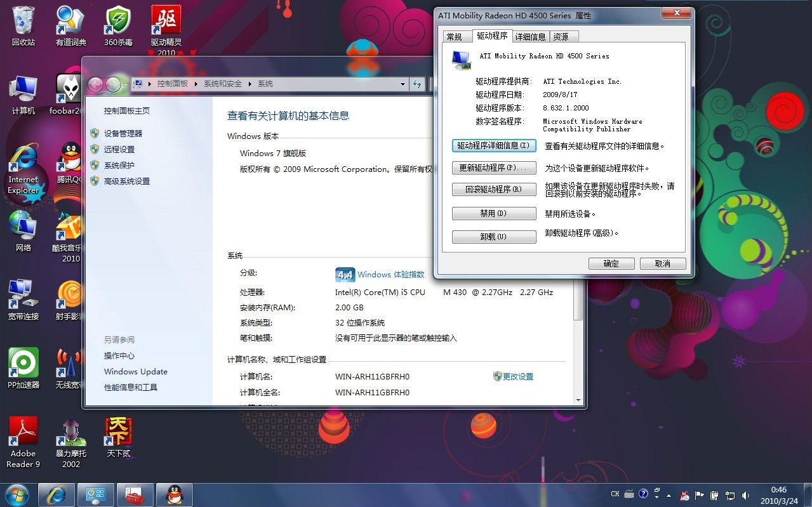
Task: Click 控制面板 in the address breadcrumb
Action: (173, 84)
